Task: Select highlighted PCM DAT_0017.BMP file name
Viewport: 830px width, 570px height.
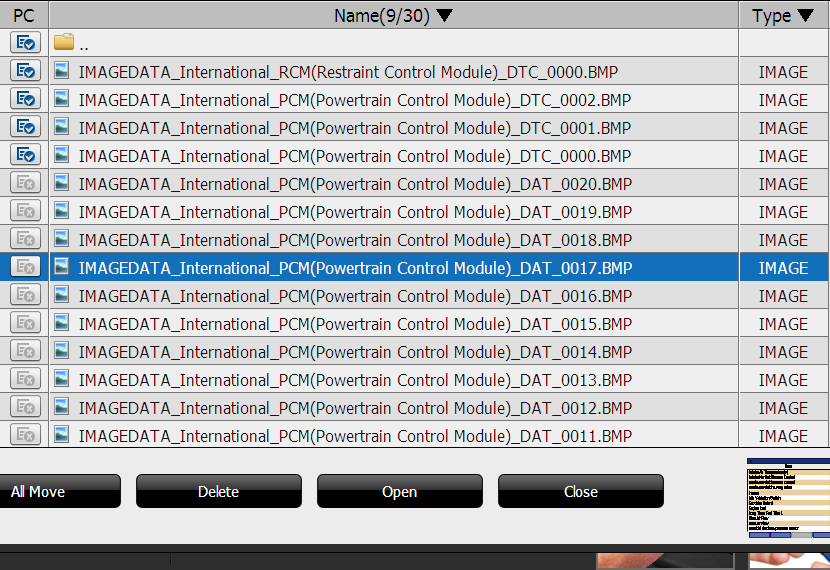Action: pyautogui.click(x=355, y=268)
